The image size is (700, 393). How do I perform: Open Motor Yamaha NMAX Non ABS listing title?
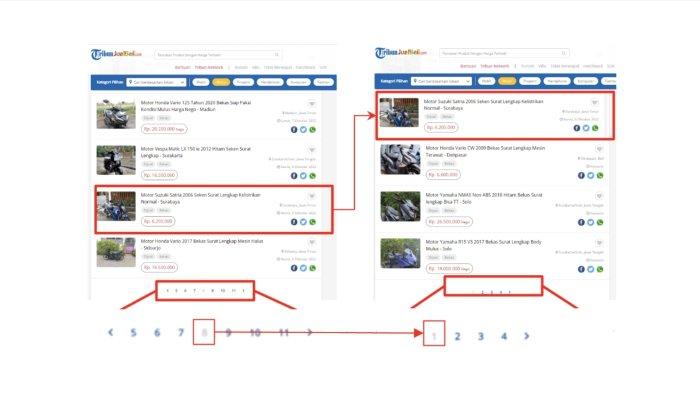click(x=484, y=198)
